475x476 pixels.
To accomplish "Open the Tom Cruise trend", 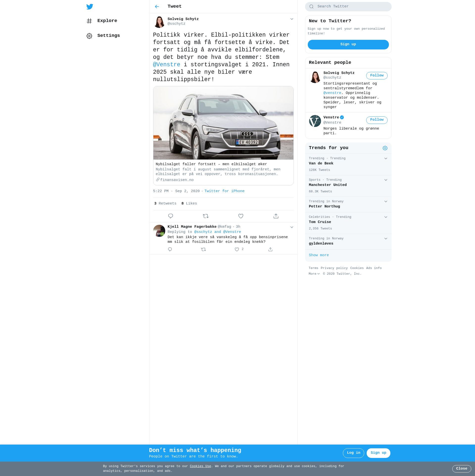I will pos(348,223).
